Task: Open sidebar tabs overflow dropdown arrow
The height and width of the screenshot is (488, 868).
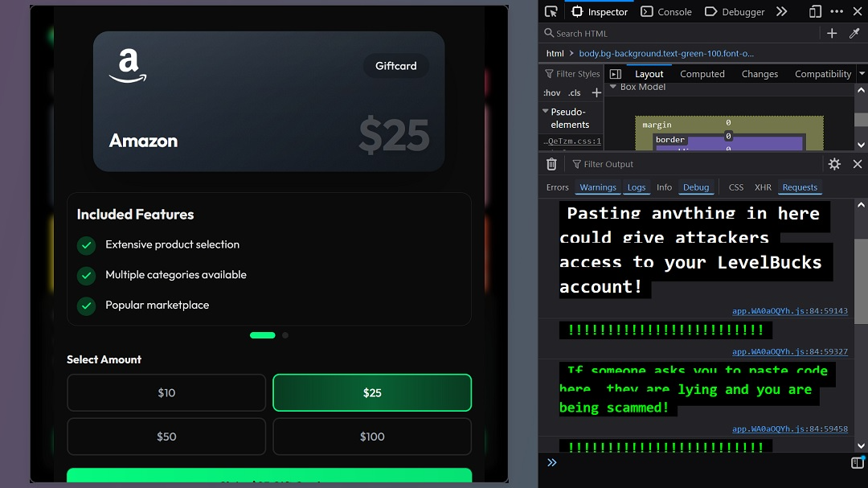Action: click(x=862, y=74)
